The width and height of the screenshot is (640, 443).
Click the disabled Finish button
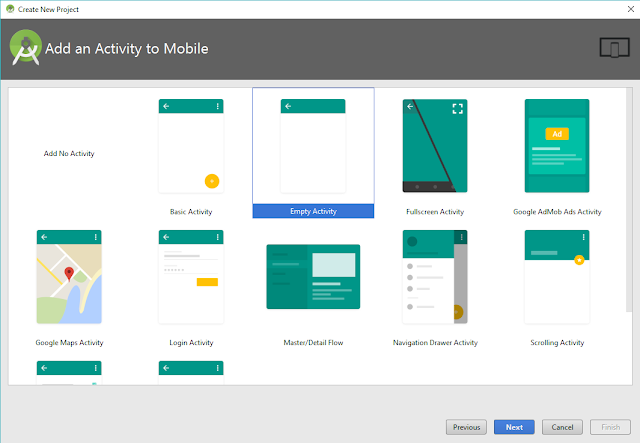point(611,427)
